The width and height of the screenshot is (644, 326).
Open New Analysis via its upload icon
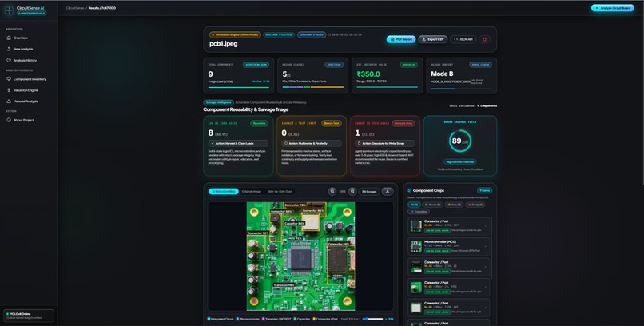tap(9, 49)
